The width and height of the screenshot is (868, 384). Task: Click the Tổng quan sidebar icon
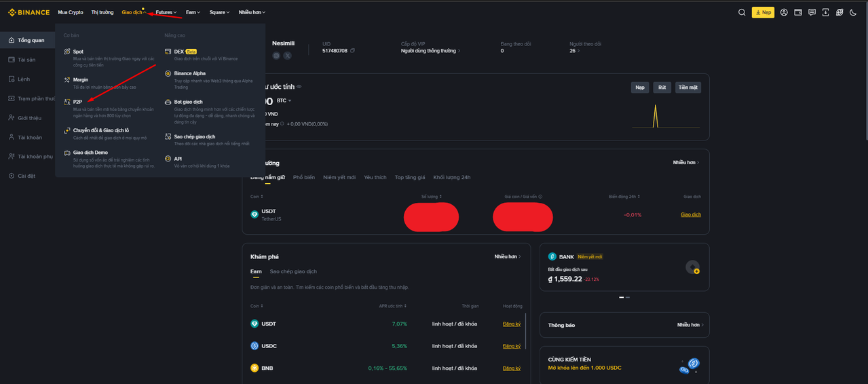(12, 40)
